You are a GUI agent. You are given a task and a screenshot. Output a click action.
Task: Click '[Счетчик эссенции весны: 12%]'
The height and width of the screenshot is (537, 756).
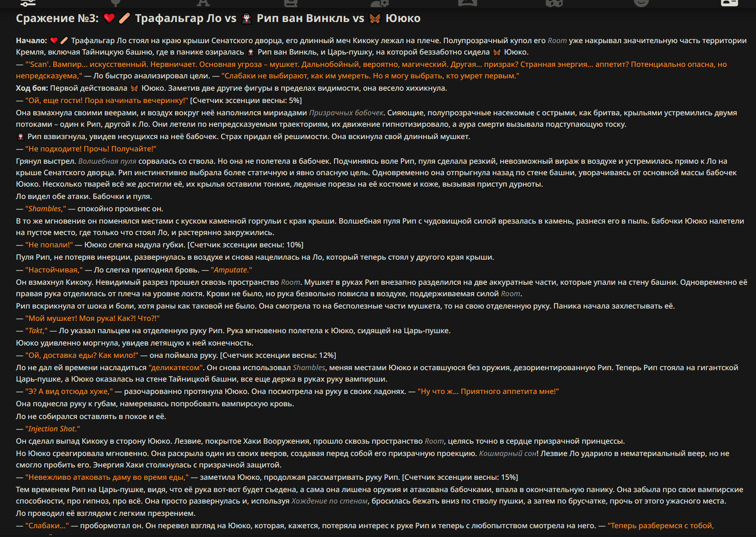(x=278, y=355)
